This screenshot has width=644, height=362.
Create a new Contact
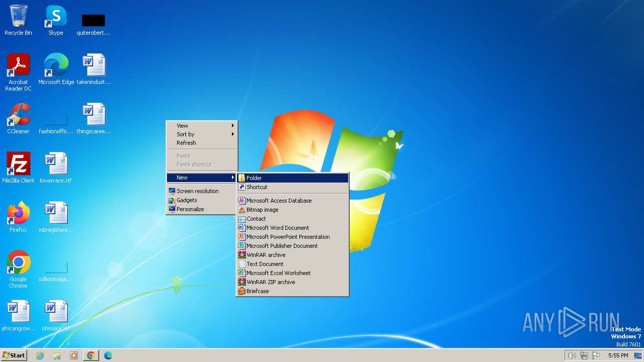pyautogui.click(x=292, y=219)
